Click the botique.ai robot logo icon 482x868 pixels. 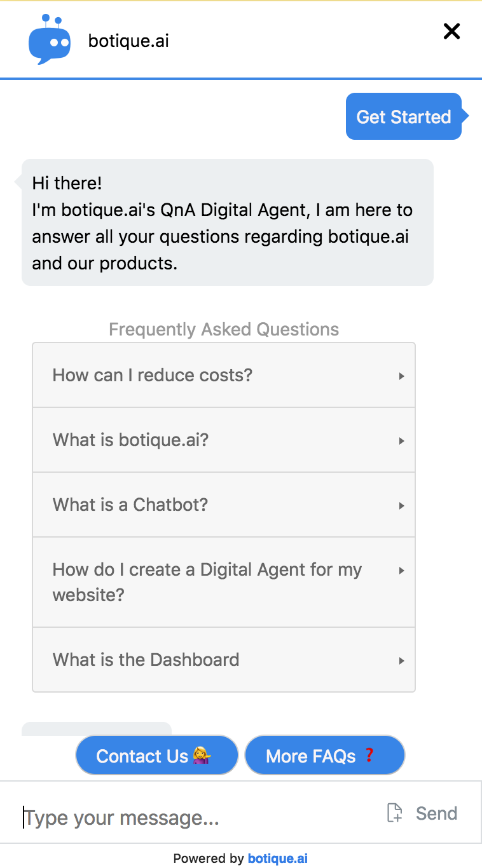50,39
